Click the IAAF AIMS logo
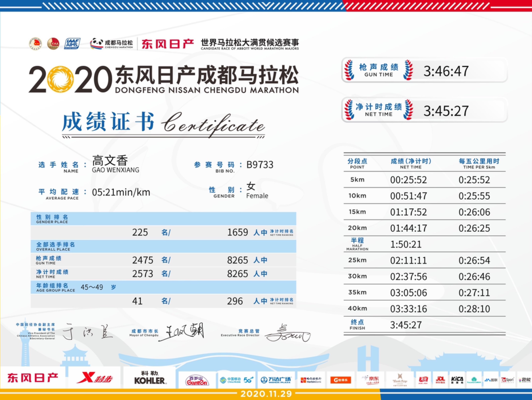Screen dimensions: 532x400 point(72,44)
